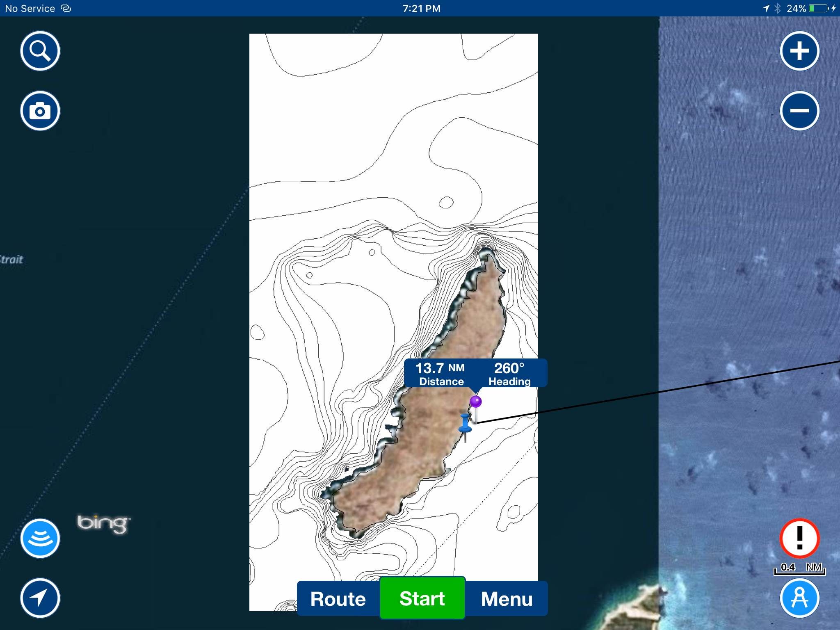Center map with location arrow icon

(40, 598)
